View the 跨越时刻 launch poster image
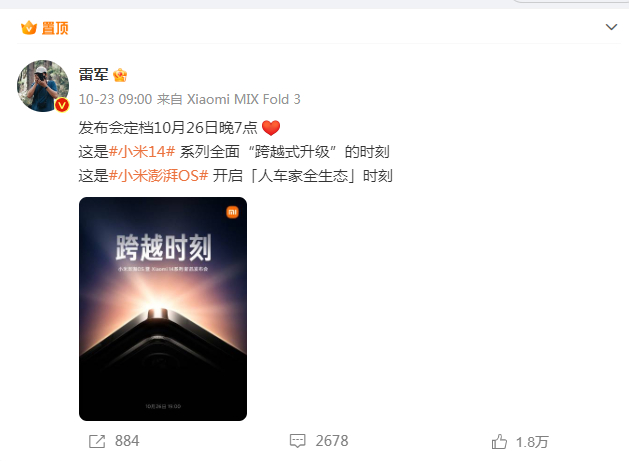The image size is (629, 461). (163, 309)
